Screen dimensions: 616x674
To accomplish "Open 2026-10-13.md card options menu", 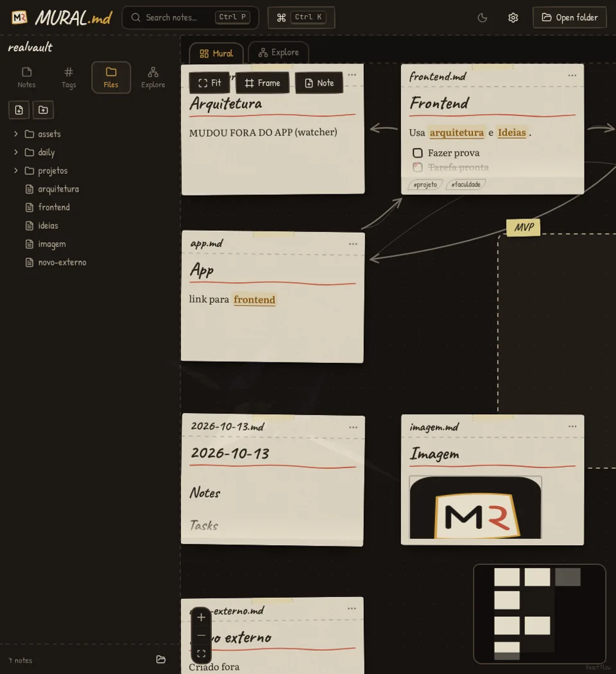I will [353, 427].
